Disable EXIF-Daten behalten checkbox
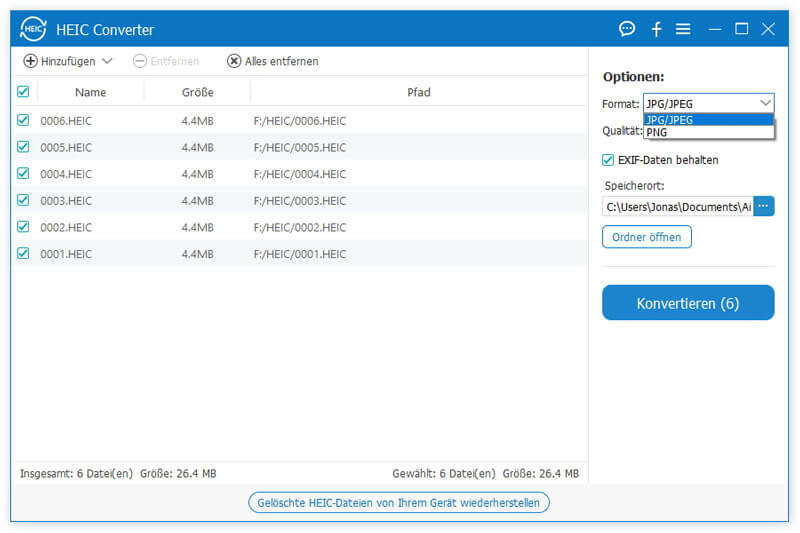The height and width of the screenshot is (533, 800). click(608, 160)
